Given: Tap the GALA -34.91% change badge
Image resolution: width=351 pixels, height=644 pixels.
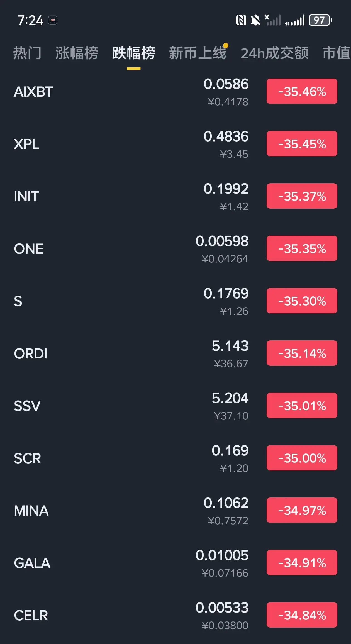Looking at the screenshot, I should pyautogui.click(x=302, y=563).
